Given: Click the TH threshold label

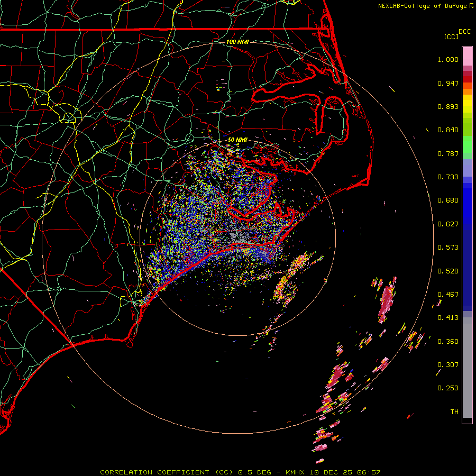Looking at the screenshot, I should pos(454,412).
